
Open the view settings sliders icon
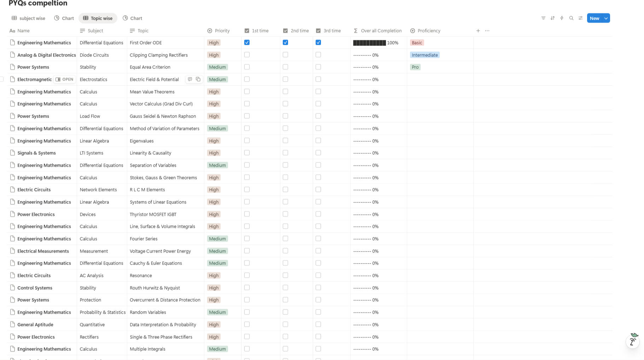pyautogui.click(x=580, y=18)
